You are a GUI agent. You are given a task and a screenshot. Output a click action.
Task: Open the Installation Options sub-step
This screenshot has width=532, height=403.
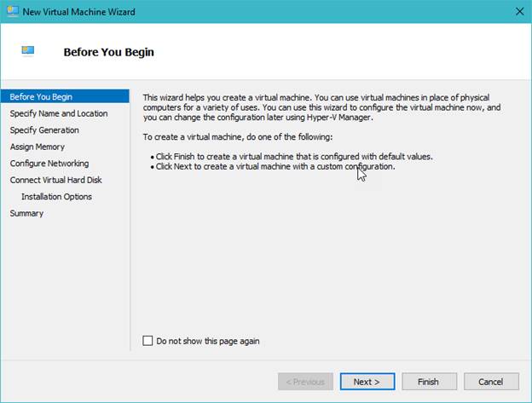(56, 197)
